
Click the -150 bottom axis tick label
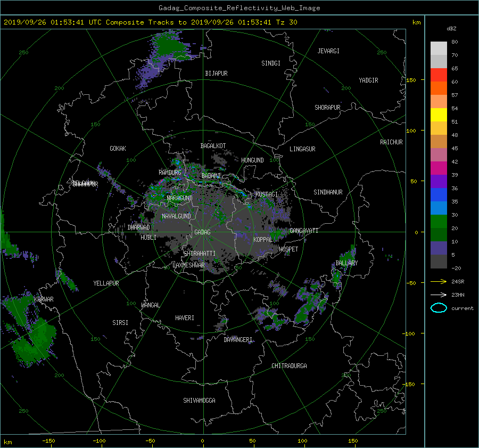48,441
